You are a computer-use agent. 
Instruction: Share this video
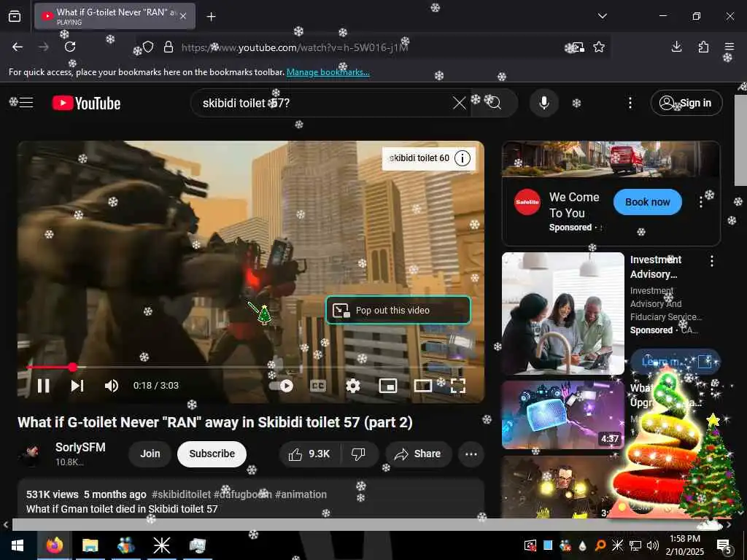[x=418, y=454]
